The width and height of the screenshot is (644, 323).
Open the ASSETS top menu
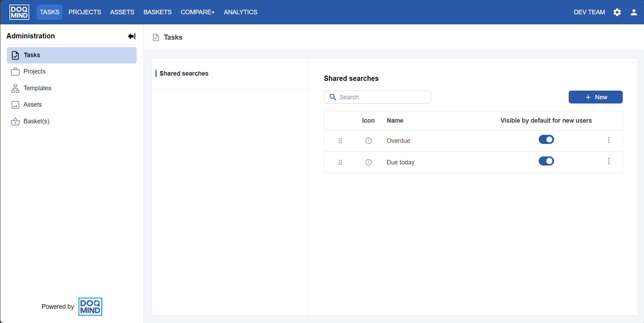tap(122, 12)
